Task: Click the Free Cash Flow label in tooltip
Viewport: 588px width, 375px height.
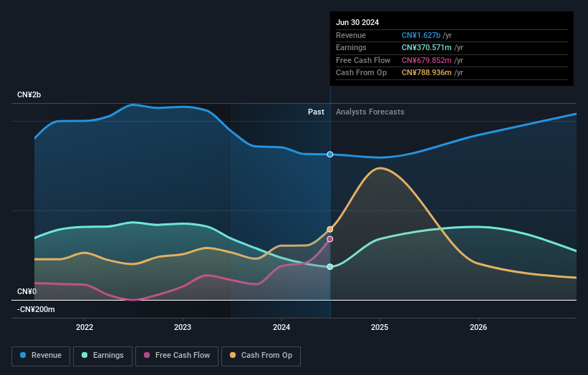Action: [x=363, y=60]
